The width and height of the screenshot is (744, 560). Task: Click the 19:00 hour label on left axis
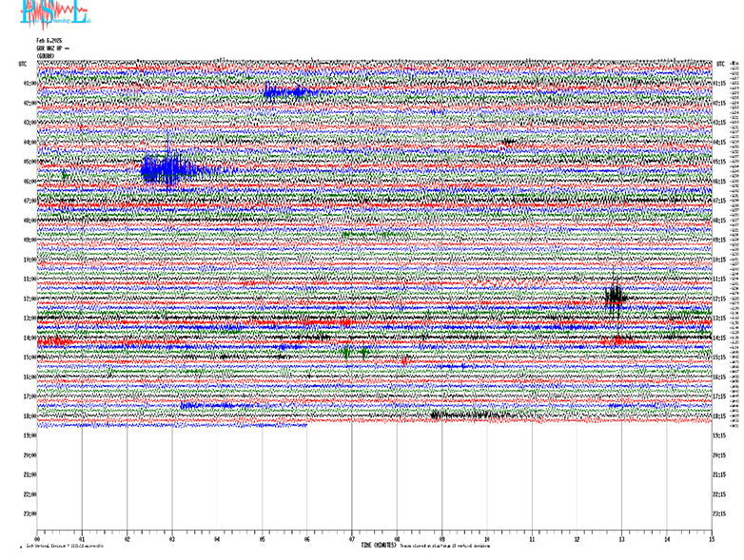tap(29, 436)
